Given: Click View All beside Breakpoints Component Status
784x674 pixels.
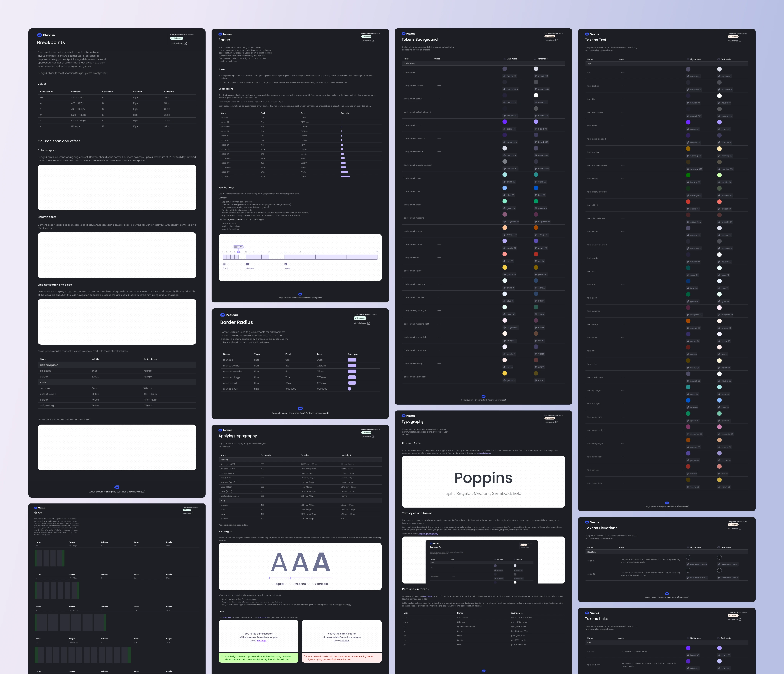Looking at the screenshot, I should (191, 34).
